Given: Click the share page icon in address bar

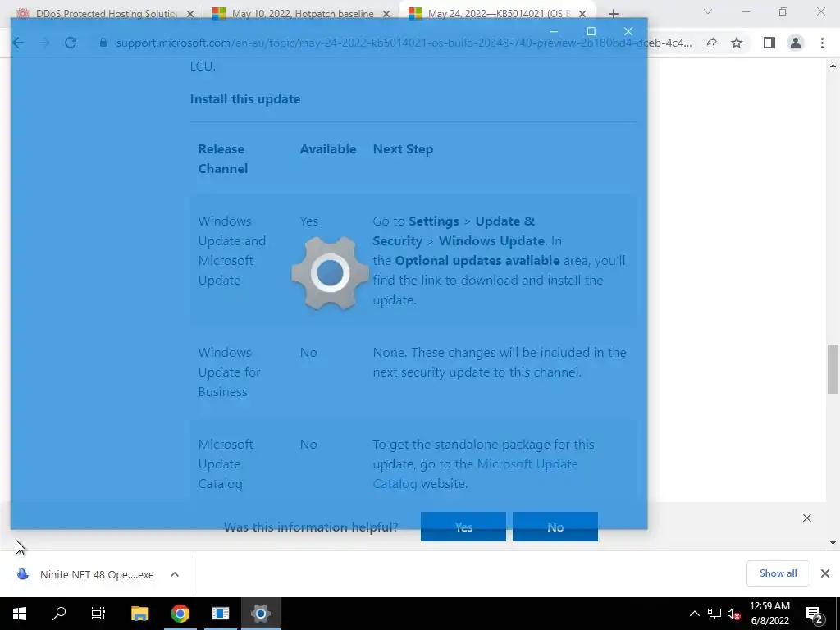Looking at the screenshot, I should pos(710,43).
